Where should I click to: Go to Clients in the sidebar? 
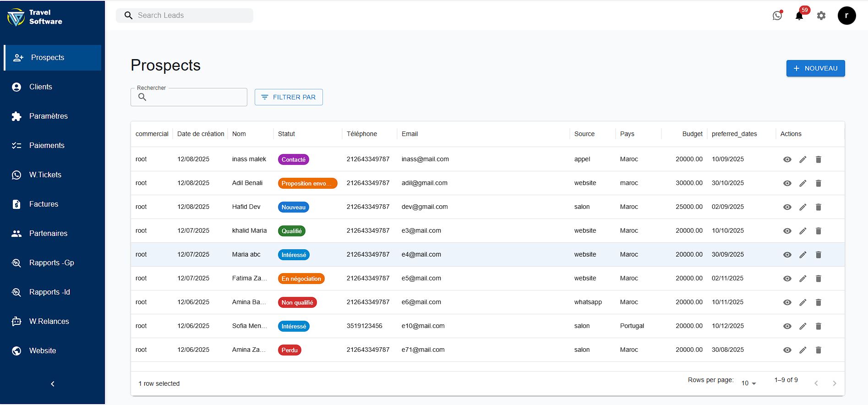point(41,87)
